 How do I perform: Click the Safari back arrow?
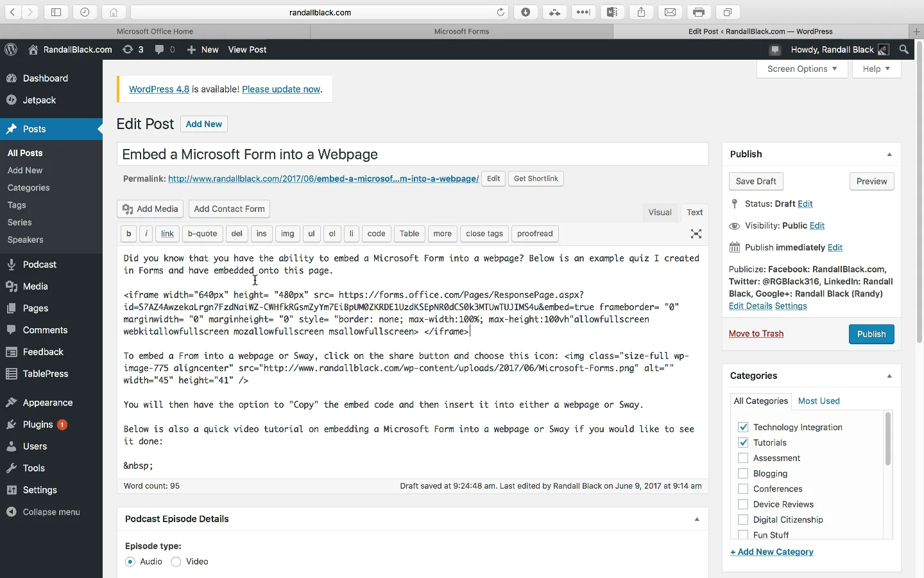tap(13, 12)
